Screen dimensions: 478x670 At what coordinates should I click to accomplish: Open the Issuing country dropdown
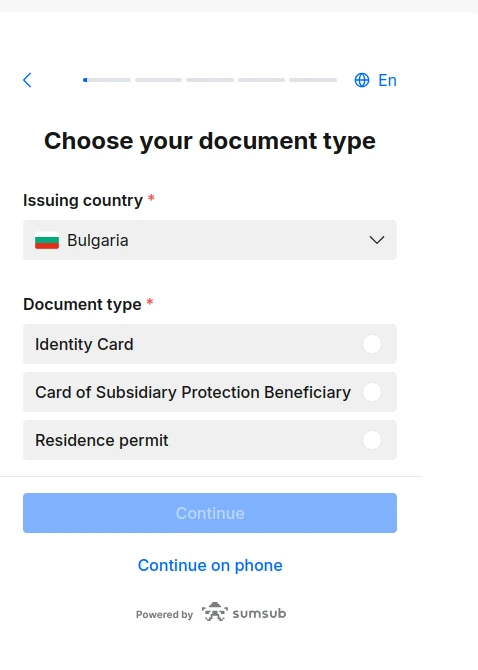point(210,240)
